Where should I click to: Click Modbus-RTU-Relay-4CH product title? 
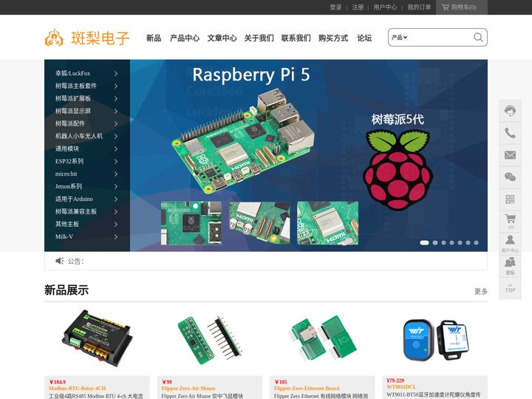point(78,388)
